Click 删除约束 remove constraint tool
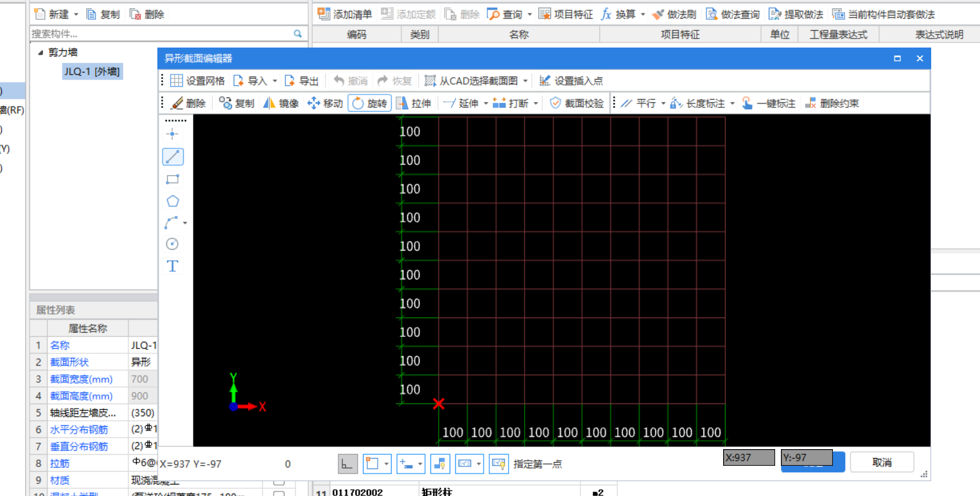This screenshot has height=496, width=980. click(832, 103)
